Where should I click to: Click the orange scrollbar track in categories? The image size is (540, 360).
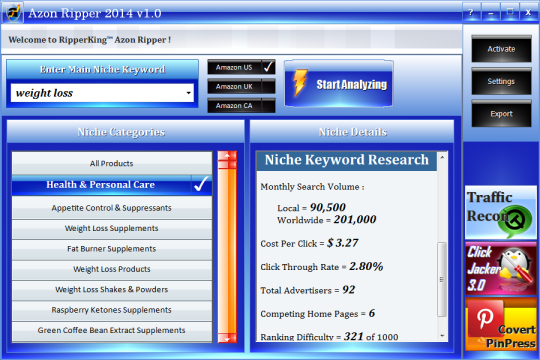click(x=227, y=251)
